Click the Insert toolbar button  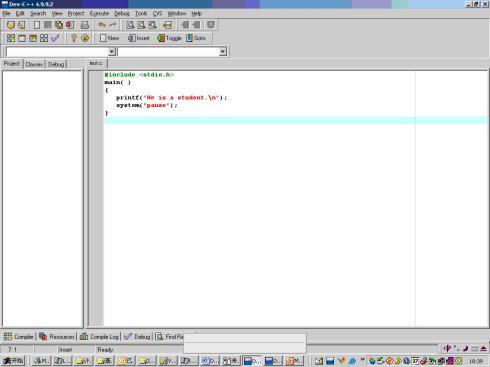pos(138,38)
